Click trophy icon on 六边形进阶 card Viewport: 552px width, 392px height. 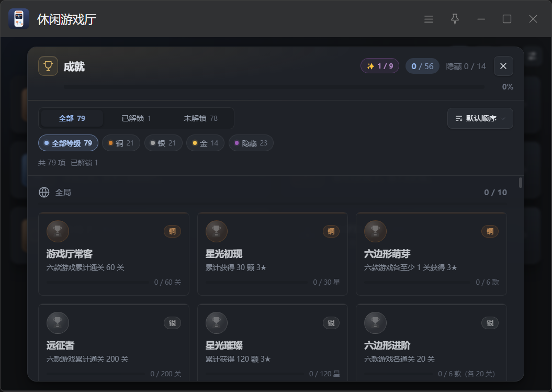(375, 322)
